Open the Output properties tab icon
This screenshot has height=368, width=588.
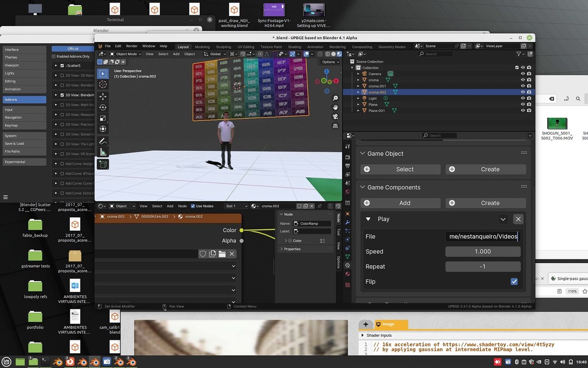point(348,166)
